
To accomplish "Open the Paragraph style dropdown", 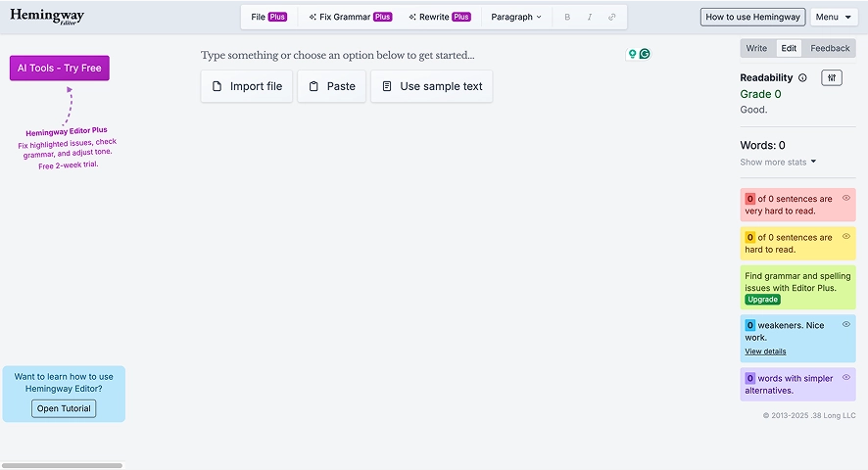I will click(x=516, y=18).
